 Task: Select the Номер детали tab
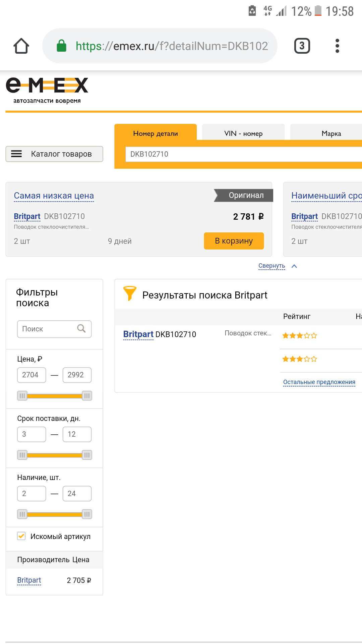click(x=156, y=133)
